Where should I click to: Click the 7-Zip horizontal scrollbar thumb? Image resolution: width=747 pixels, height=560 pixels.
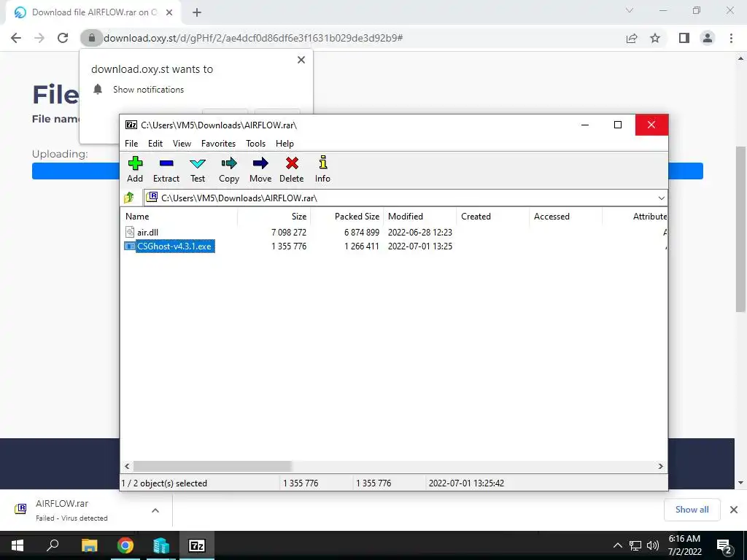[x=212, y=466]
